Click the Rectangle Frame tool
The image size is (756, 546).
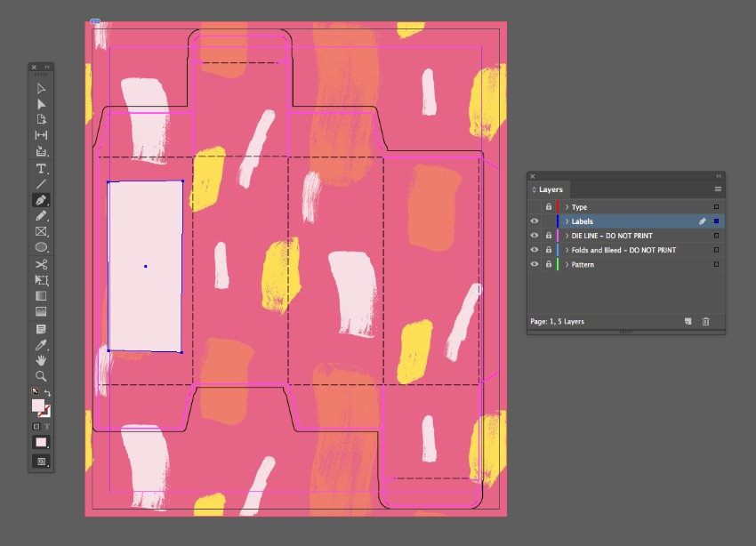pyautogui.click(x=41, y=231)
